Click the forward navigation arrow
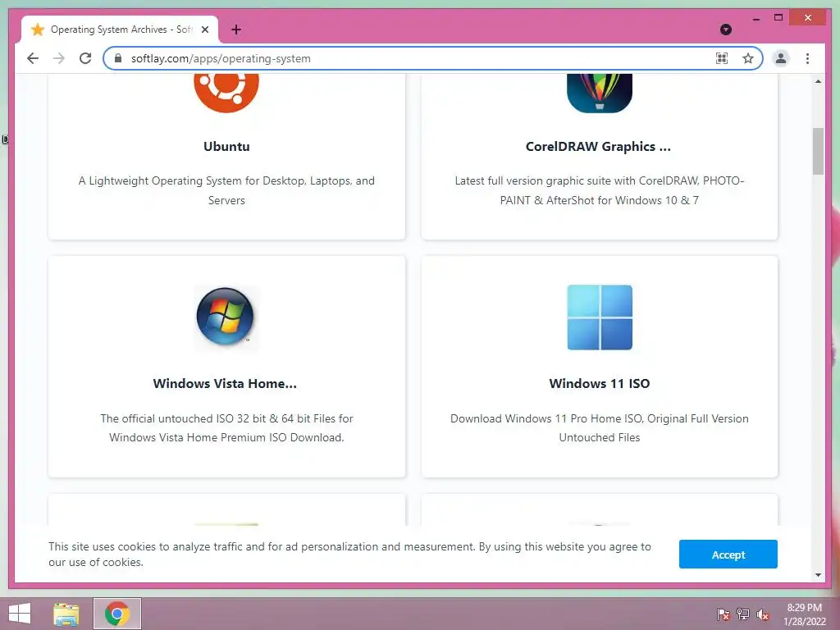 (59, 58)
